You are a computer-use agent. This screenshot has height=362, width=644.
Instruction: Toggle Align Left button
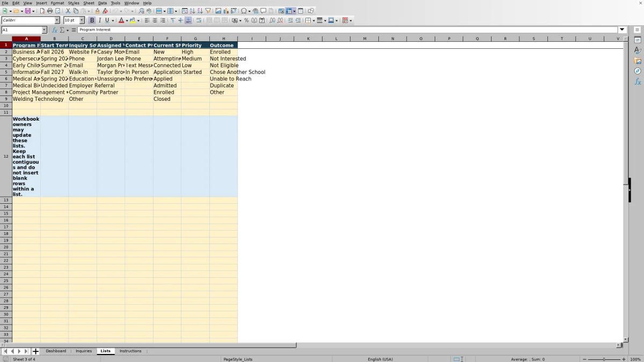147,20
